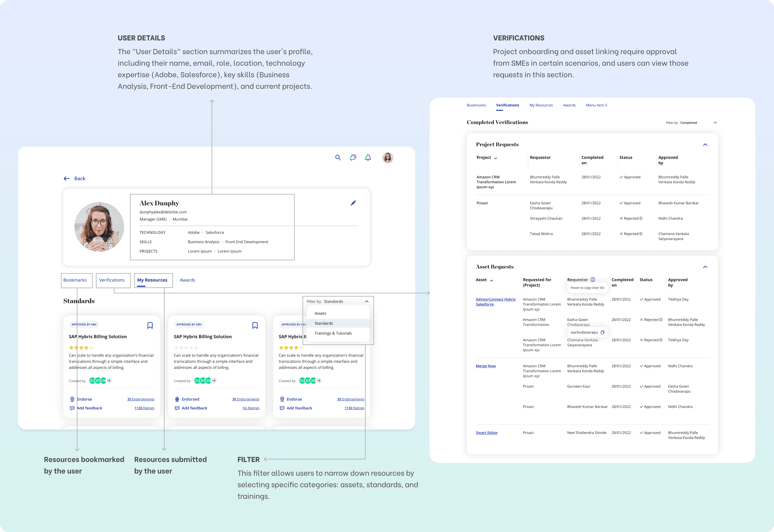Open Bookmarks tab under Alex Dunphy's profile
Screen dimensions: 774x532
[x=75, y=280]
